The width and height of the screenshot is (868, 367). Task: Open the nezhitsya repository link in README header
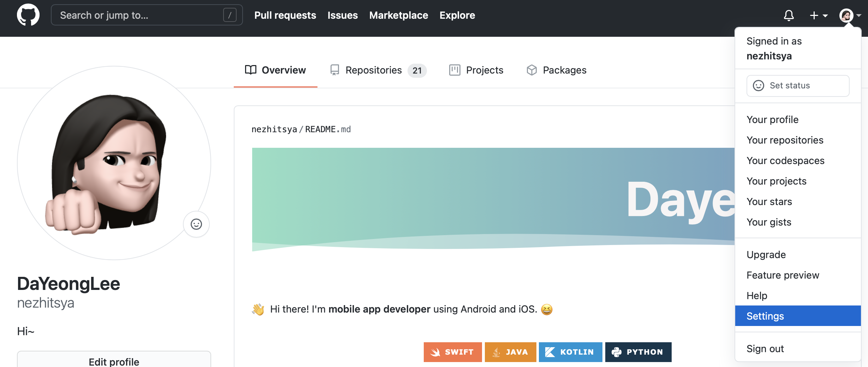(274, 129)
